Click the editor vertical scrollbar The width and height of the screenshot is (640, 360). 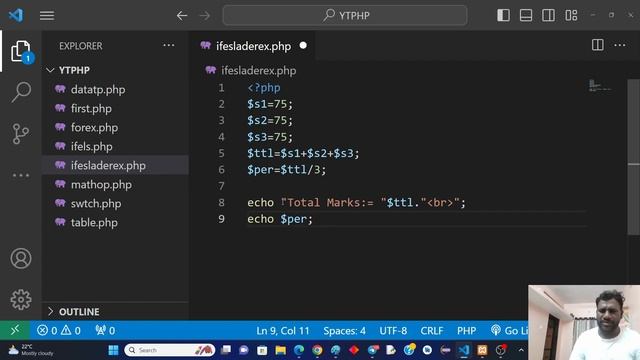(633, 157)
